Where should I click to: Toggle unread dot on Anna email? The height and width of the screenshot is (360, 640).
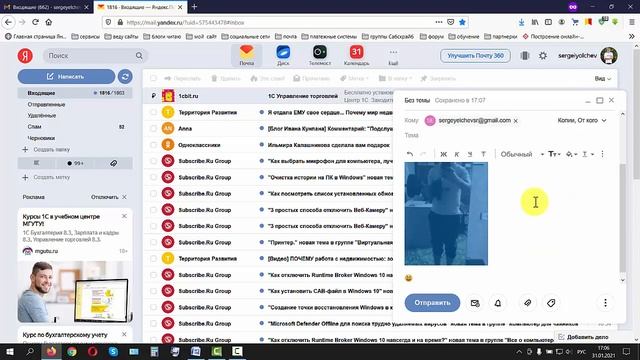click(262, 129)
